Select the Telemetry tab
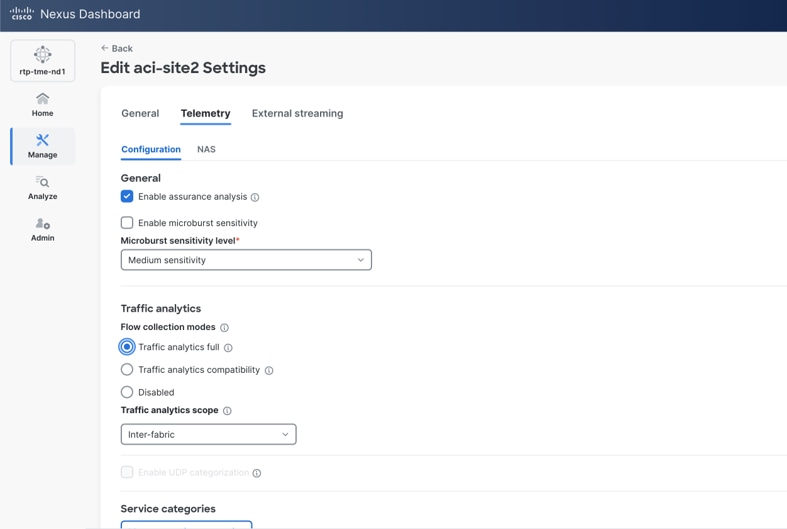This screenshot has height=529, width=787. point(205,113)
